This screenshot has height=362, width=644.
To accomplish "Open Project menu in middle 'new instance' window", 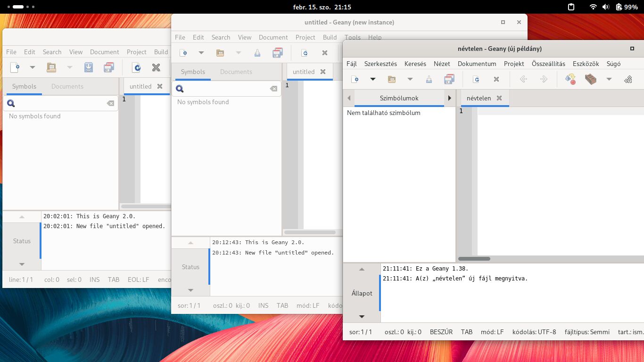I will (305, 37).
